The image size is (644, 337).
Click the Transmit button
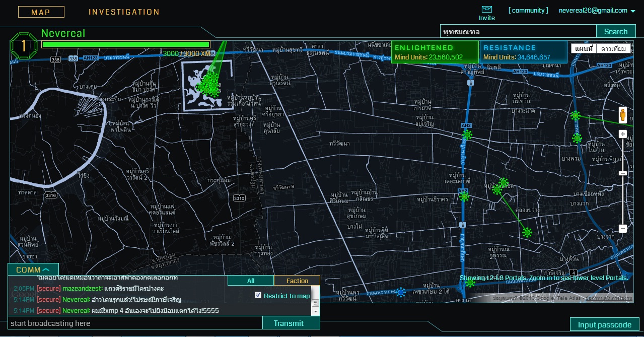click(x=291, y=323)
